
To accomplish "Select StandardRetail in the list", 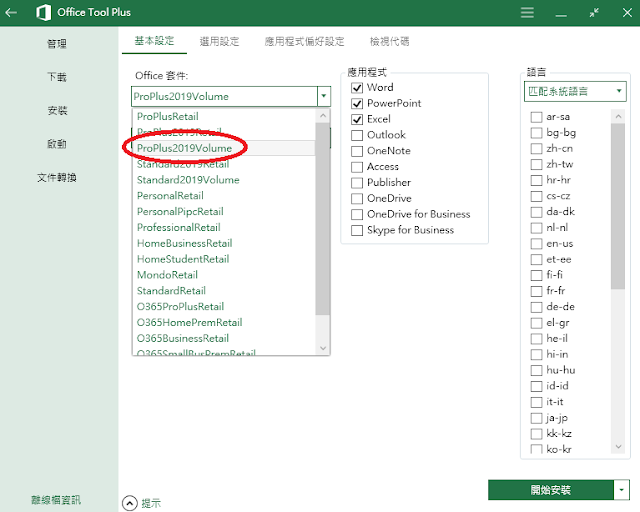I will (224, 291).
